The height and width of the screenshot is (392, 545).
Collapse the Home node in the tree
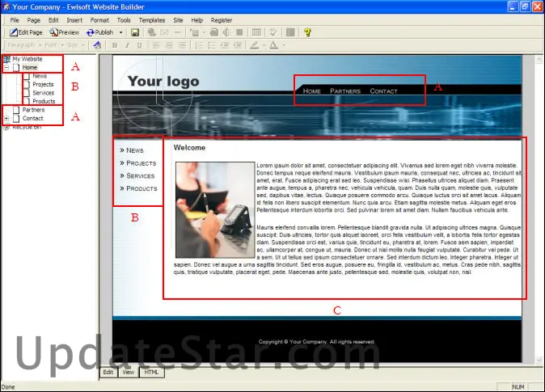point(6,67)
